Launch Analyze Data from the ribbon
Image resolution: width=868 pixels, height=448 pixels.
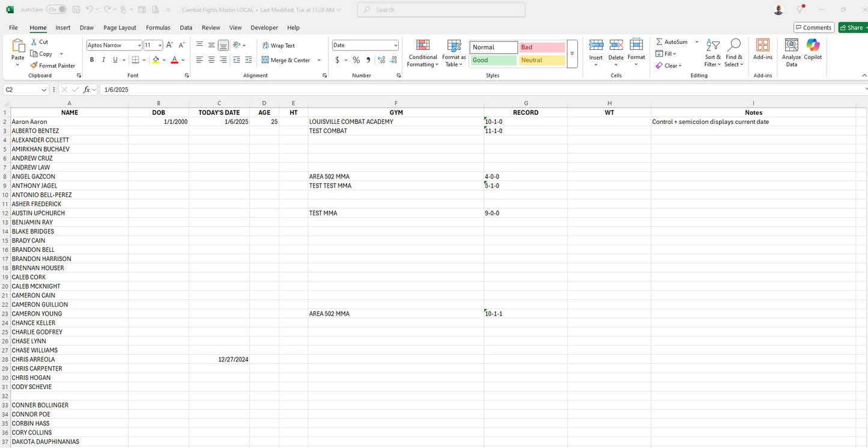(791, 53)
